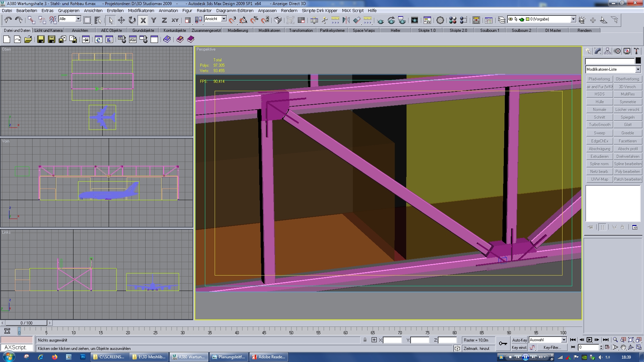
Task: Open the Rendern menu
Action: pyautogui.click(x=289, y=10)
